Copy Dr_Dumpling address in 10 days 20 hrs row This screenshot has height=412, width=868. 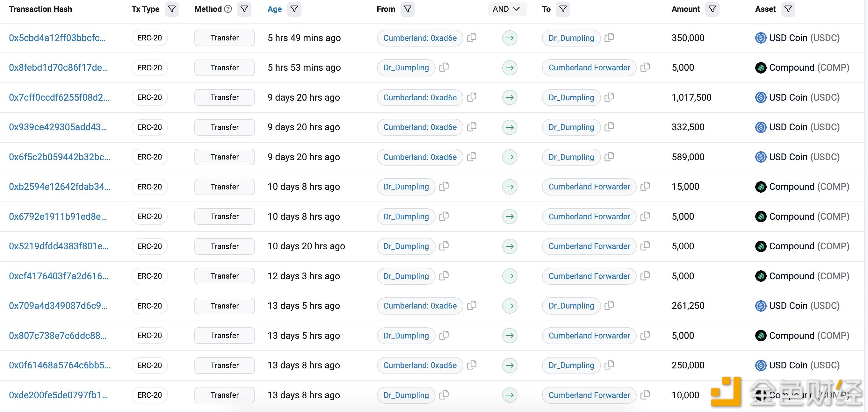coord(444,246)
